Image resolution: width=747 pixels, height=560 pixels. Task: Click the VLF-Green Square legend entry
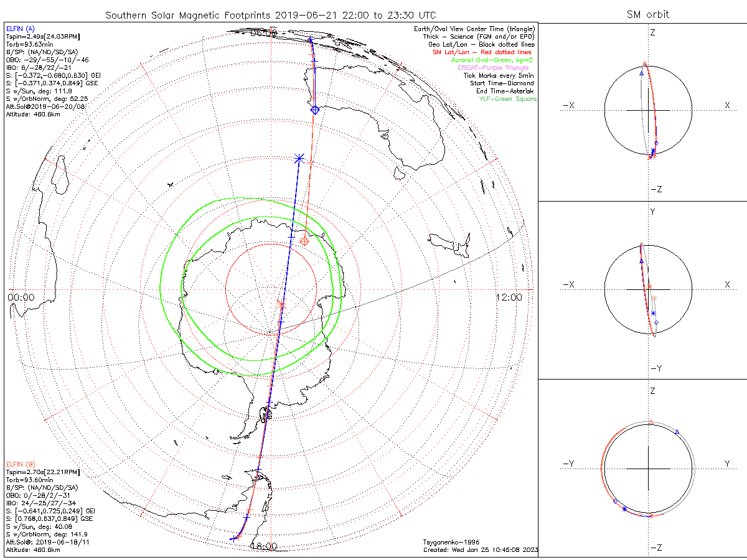click(507, 99)
